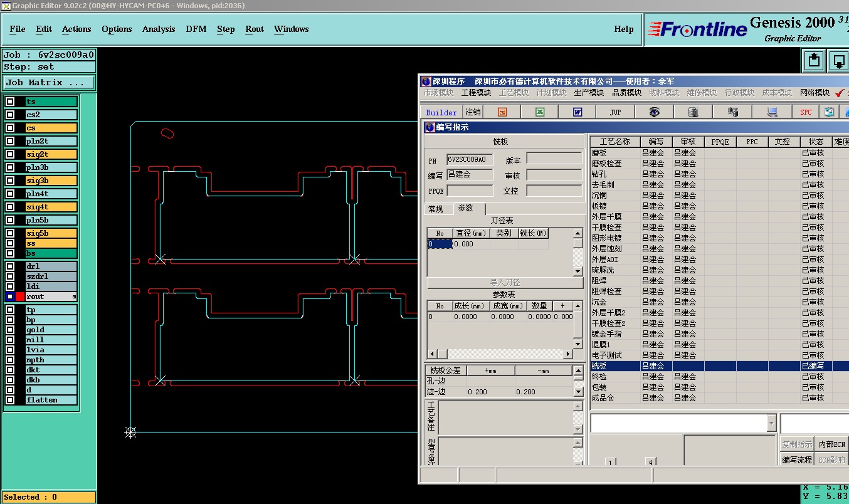The height and width of the screenshot is (504, 849).
Task: Click the Job Matrix button
Action: (x=49, y=83)
